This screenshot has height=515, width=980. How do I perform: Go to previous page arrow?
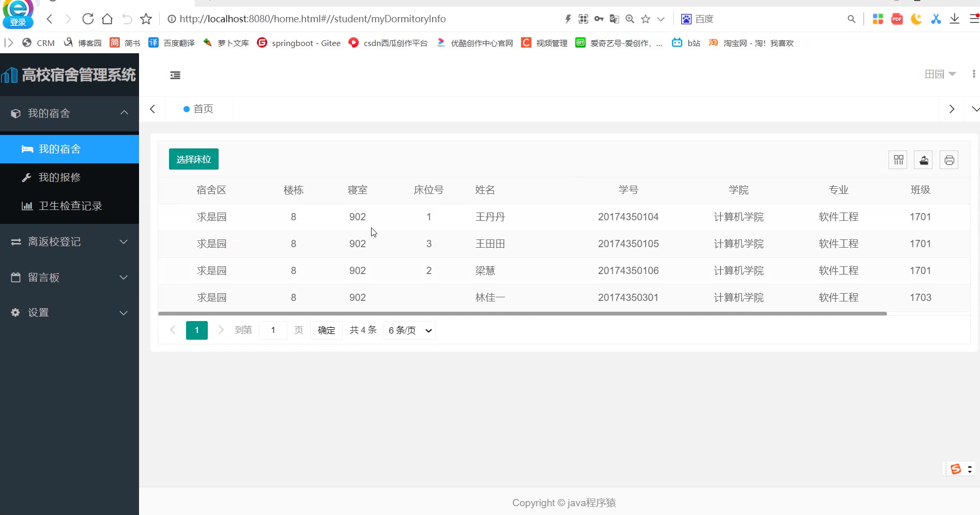[x=173, y=330]
